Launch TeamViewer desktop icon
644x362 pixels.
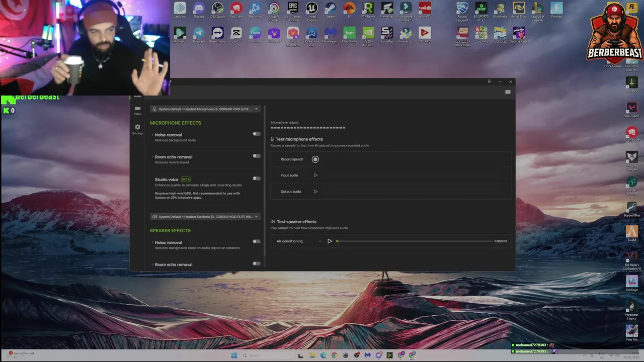(x=217, y=35)
